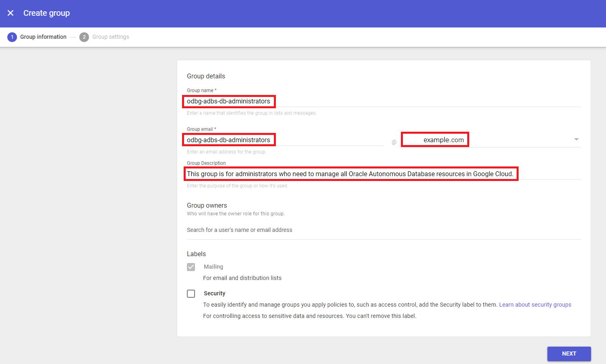This screenshot has width=606, height=364.
Task: Click the Mailing label text
Action: click(x=213, y=267)
